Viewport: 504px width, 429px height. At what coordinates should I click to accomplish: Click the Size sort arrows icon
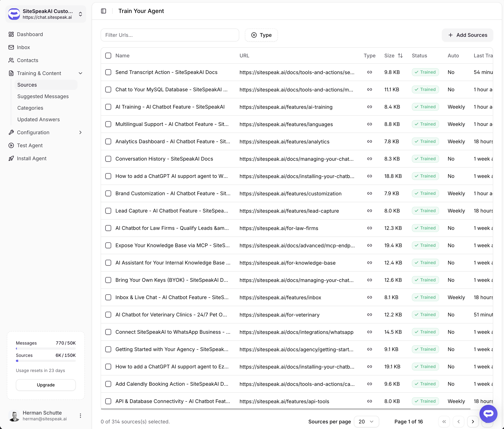(400, 56)
